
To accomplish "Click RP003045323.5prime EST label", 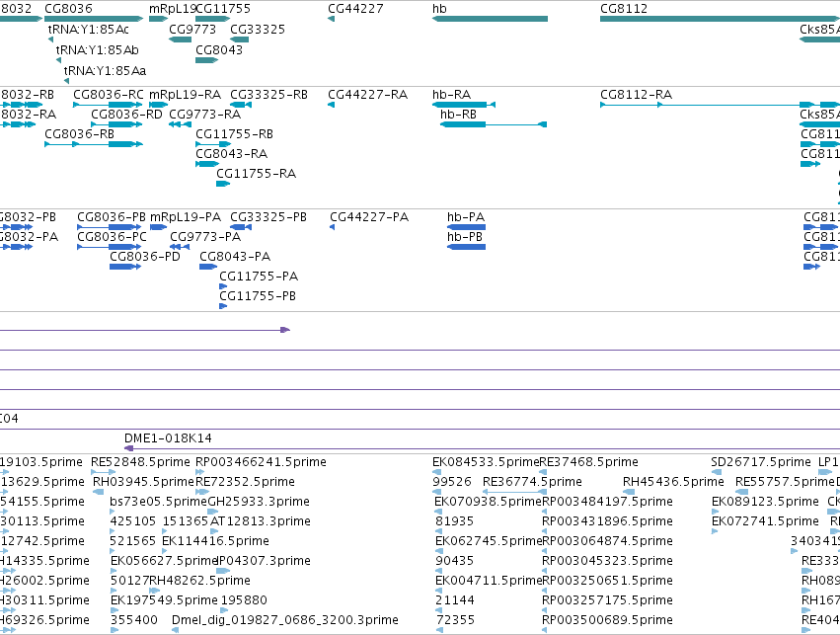I will tap(607, 561).
